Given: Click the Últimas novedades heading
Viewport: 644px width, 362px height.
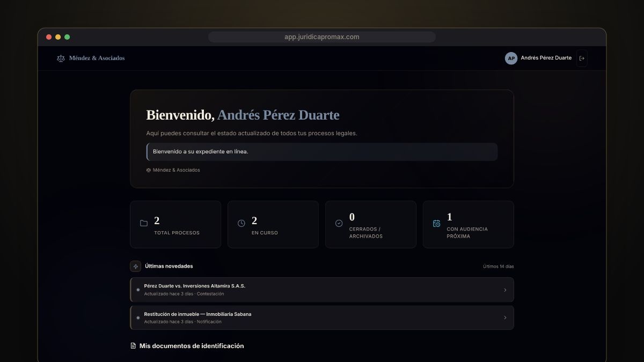Looking at the screenshot, I should tap(169, 266).
